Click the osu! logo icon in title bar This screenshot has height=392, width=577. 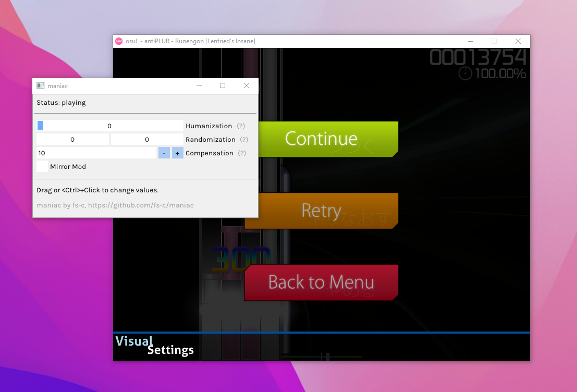click(x=119, y=41)
